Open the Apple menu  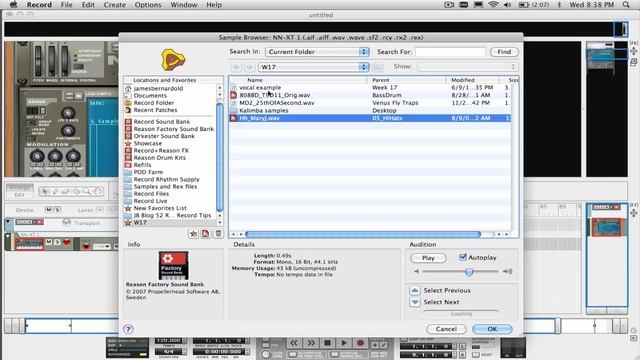[x=13, y=5]
